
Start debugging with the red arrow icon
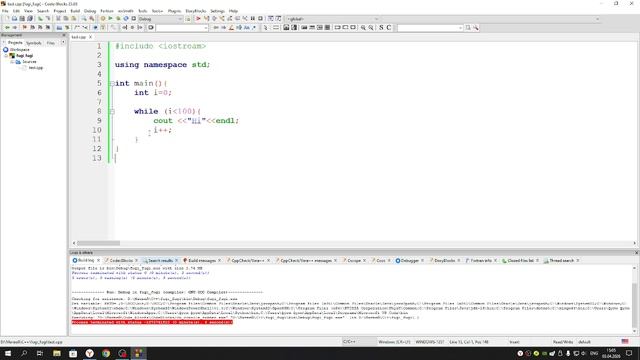point(198,19)
